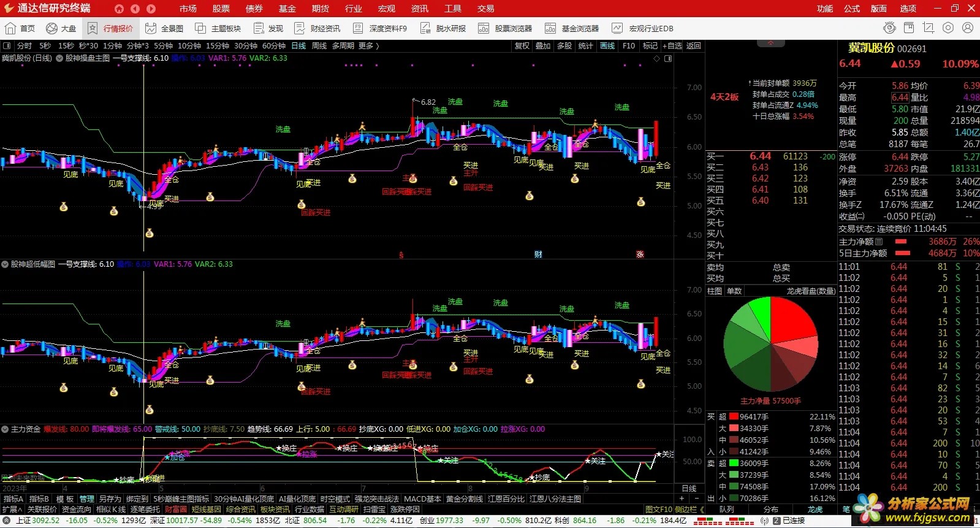Open the 全景图 panorama view
This screenshot has width=980, height=528.
click(164, 28)
